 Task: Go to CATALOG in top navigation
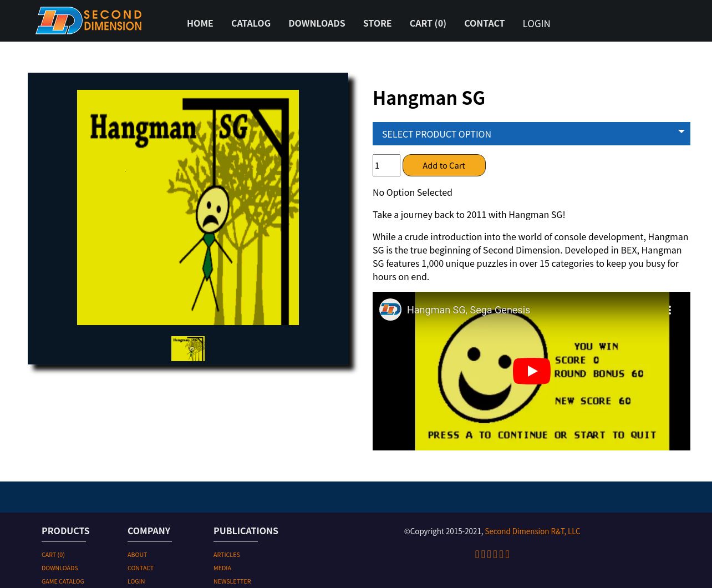pyautogui.click(x=251, y=23)
